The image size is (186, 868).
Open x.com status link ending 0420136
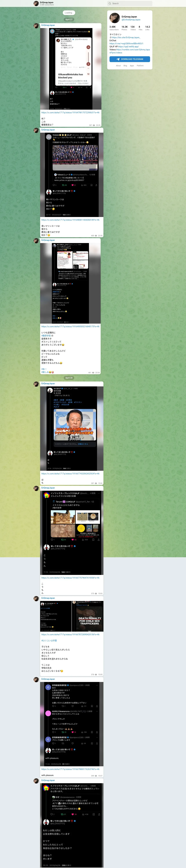(70, 635)
